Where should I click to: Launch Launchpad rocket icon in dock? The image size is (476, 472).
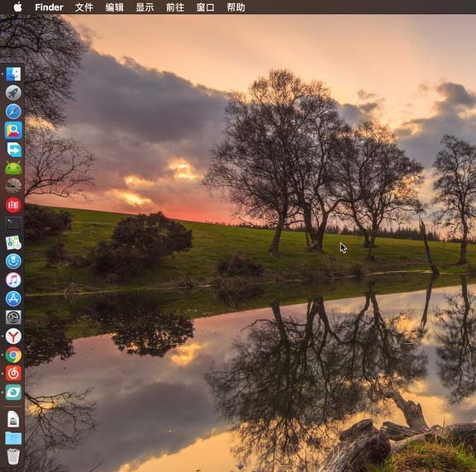[13, 93]
